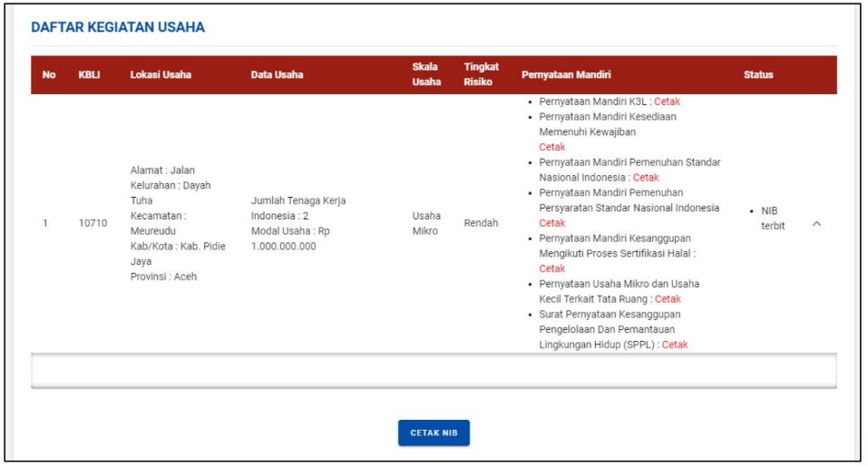The height and width of the screenshot is (467, 868).
Task: Select the Data Usaha column header
Action: point(277,75)
